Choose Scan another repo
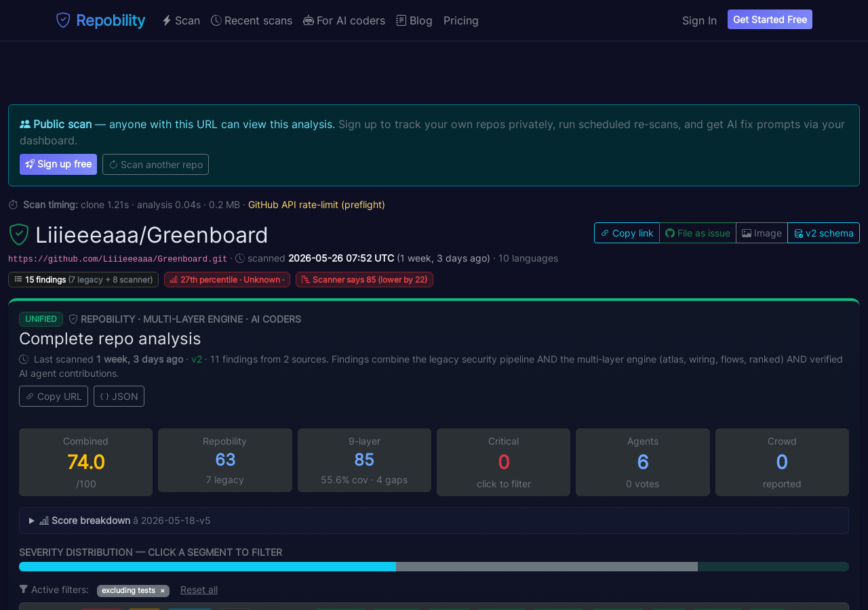The width and height of the screenshot is (868, 610). pos(155,164)
